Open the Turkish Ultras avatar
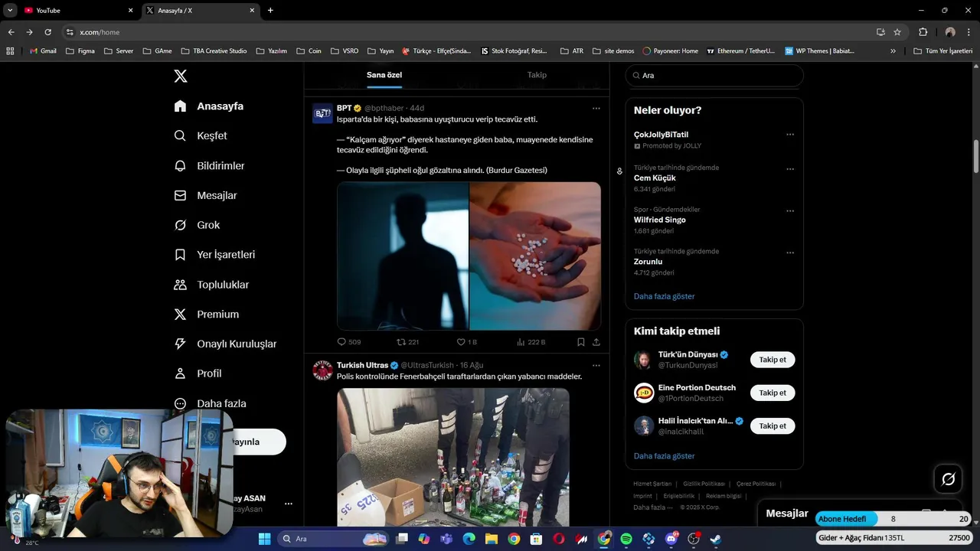980x551 pixels. 322,370
